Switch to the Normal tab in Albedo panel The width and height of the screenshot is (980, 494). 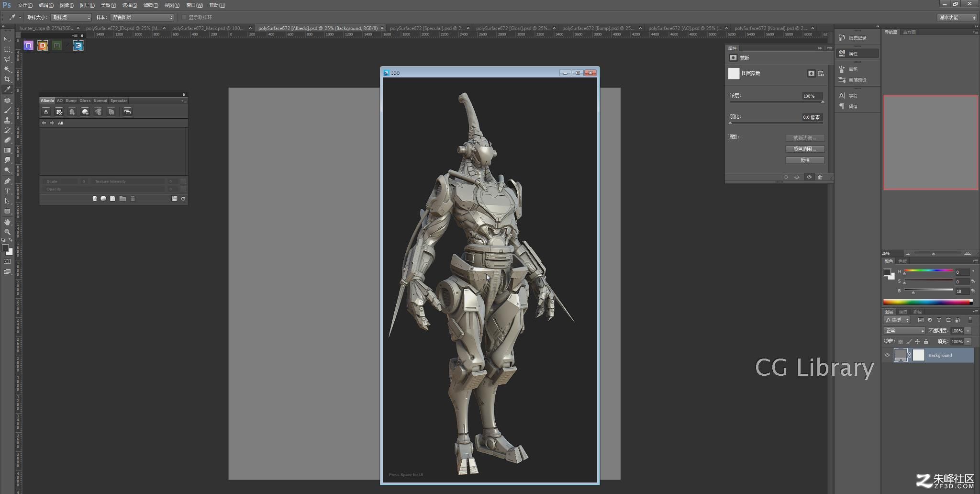(100, 101)
